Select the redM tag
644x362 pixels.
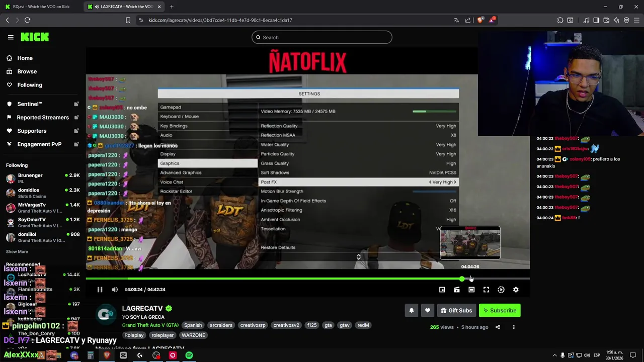[363, 325]
